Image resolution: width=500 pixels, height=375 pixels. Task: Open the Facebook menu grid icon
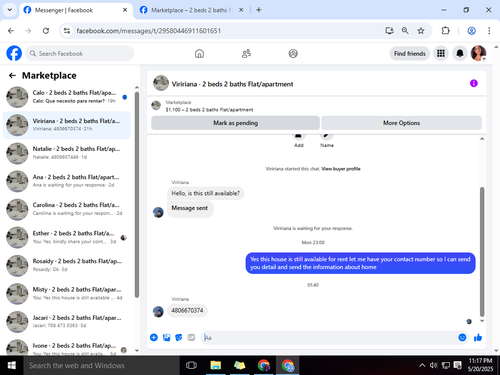tap(441, 53)
